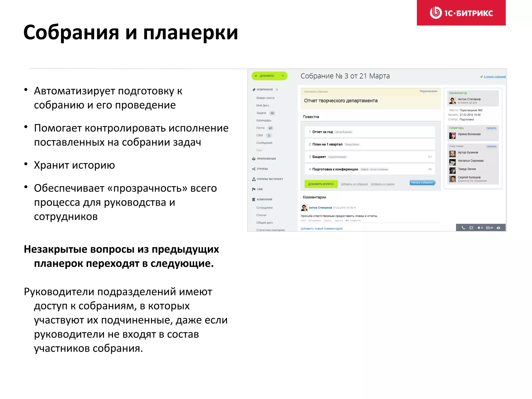This screenshot has width=532, height=399.
Task: Open the mail envelope icon showing 41
Action: (x=490, y=228)
